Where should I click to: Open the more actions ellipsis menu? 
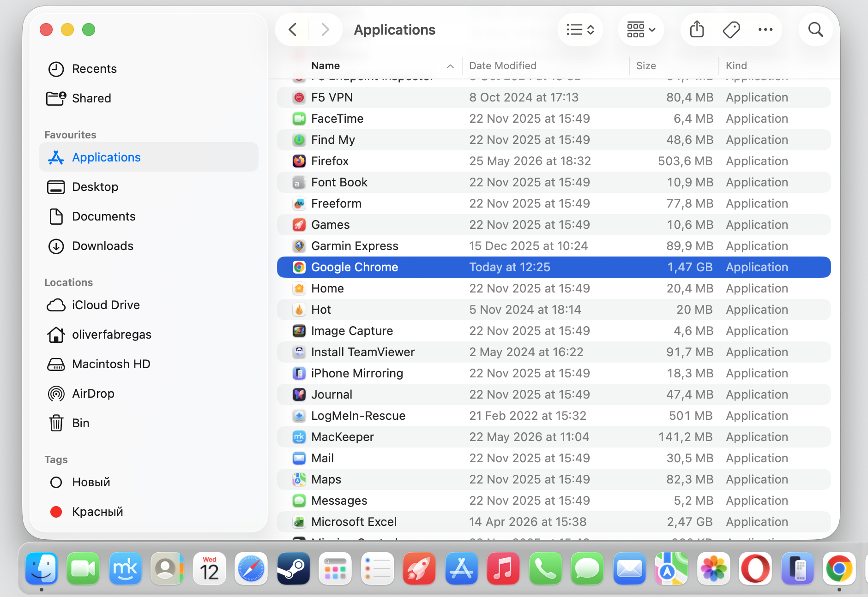pyautogui.click(x=766, y=30)
